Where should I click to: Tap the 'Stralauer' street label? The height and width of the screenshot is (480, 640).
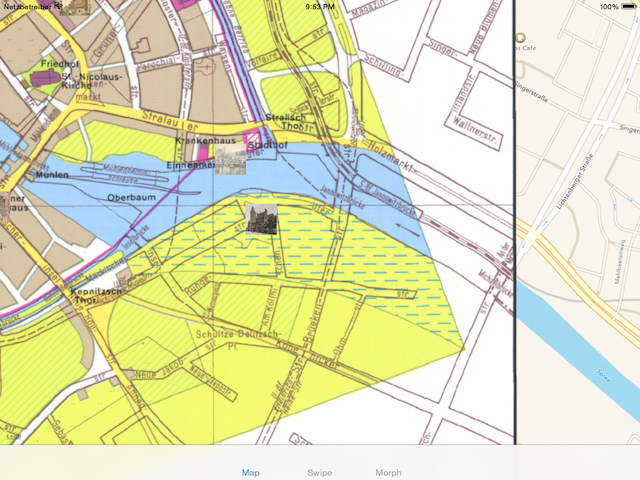(171, 121)
